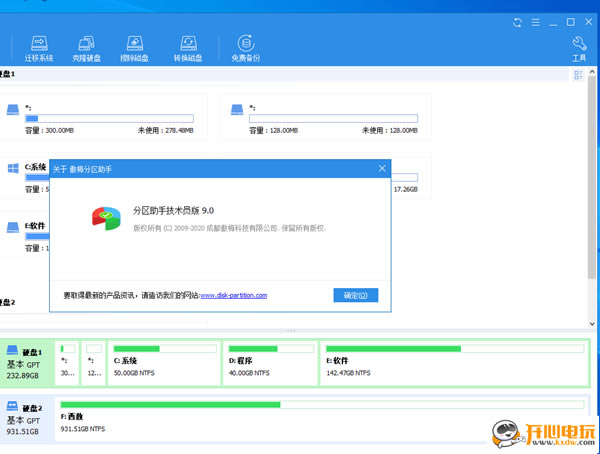Open the Migrate System (迁移系统) tool
Viewport: 600px width, 454px height.
pyautogui.click(x=39, y=49)
